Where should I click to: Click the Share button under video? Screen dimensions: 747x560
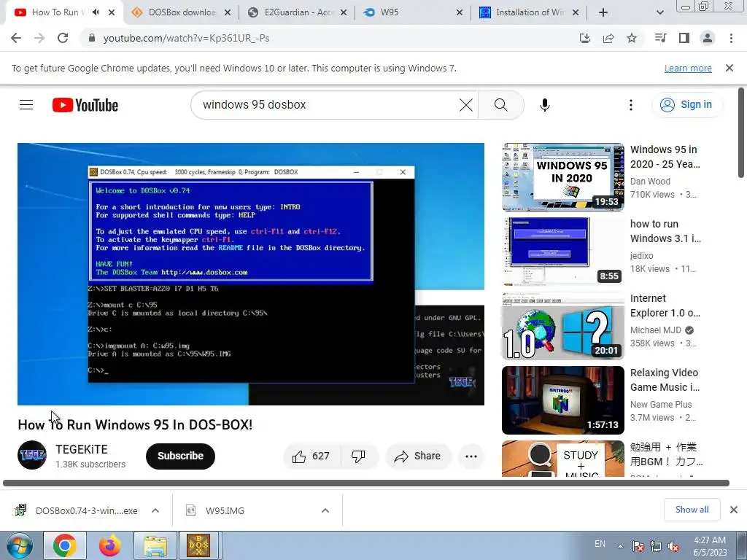point(417,456)
